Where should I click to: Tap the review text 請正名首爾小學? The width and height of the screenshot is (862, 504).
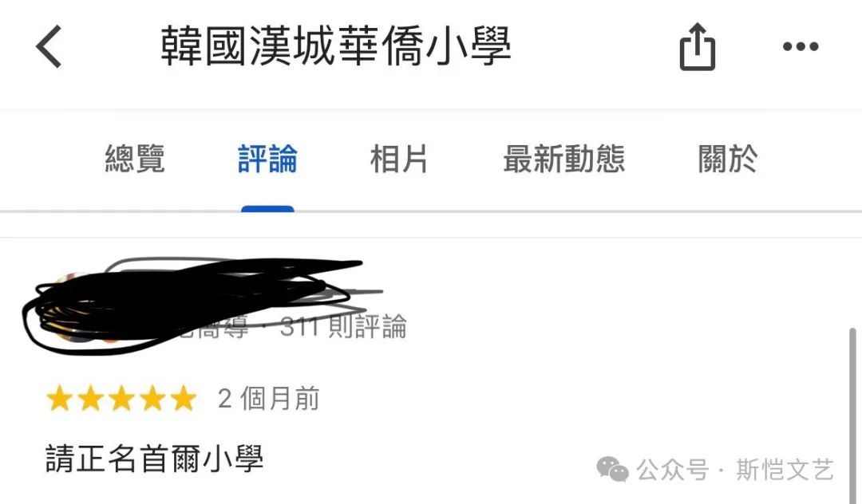click(155, 459)
